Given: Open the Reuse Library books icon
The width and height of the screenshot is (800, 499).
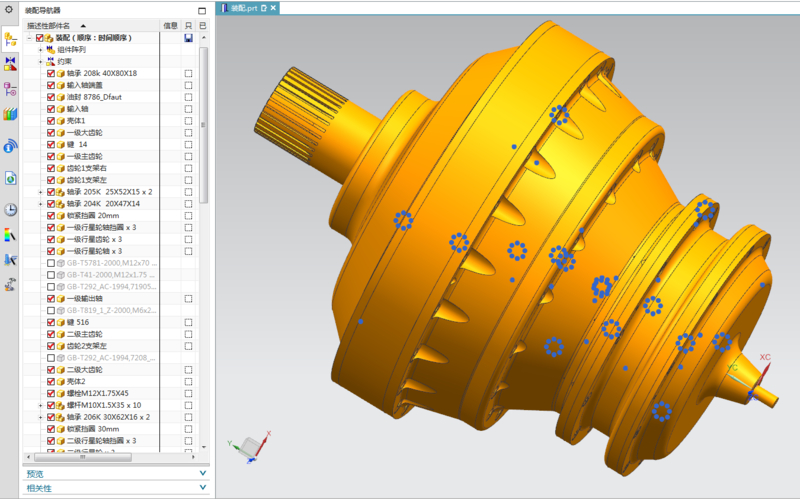Looking at the screenshot, I should (10, 114).
